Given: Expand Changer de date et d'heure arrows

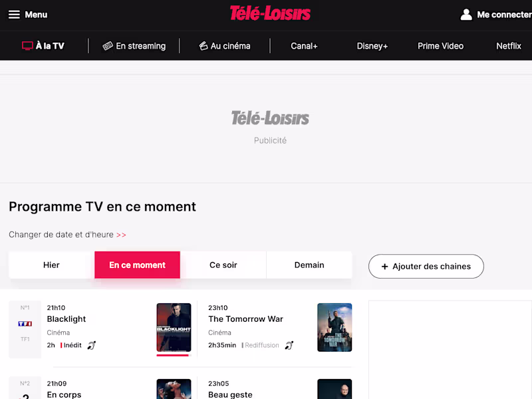Looking at the screenshot, I should [121, 235].
